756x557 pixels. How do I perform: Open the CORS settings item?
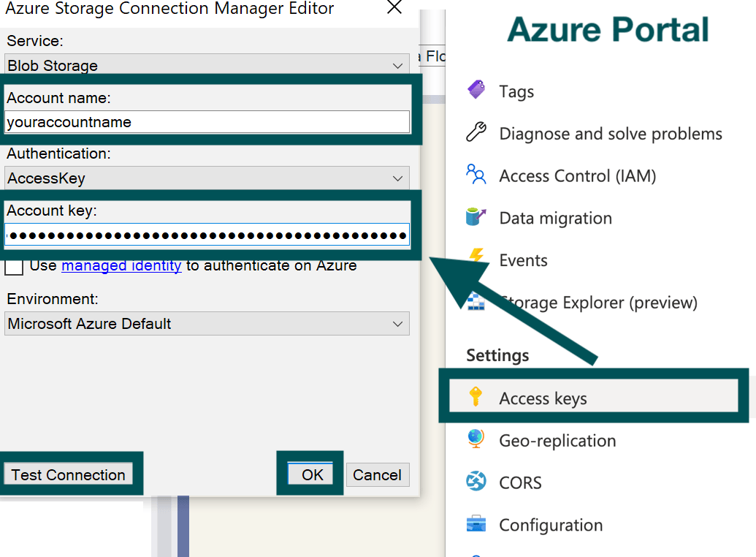(x=520, y=482)
